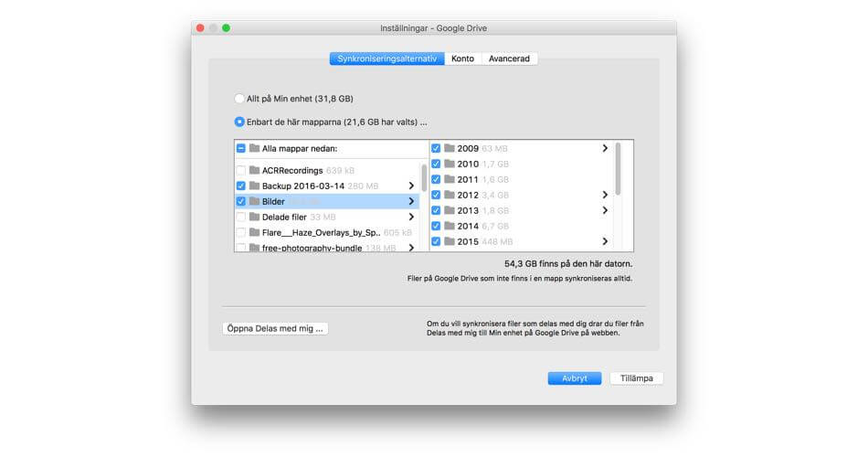Select the 'Allt på Min enhet' radio option
This screenshot has height=457, width=868.
click(239, 98)
